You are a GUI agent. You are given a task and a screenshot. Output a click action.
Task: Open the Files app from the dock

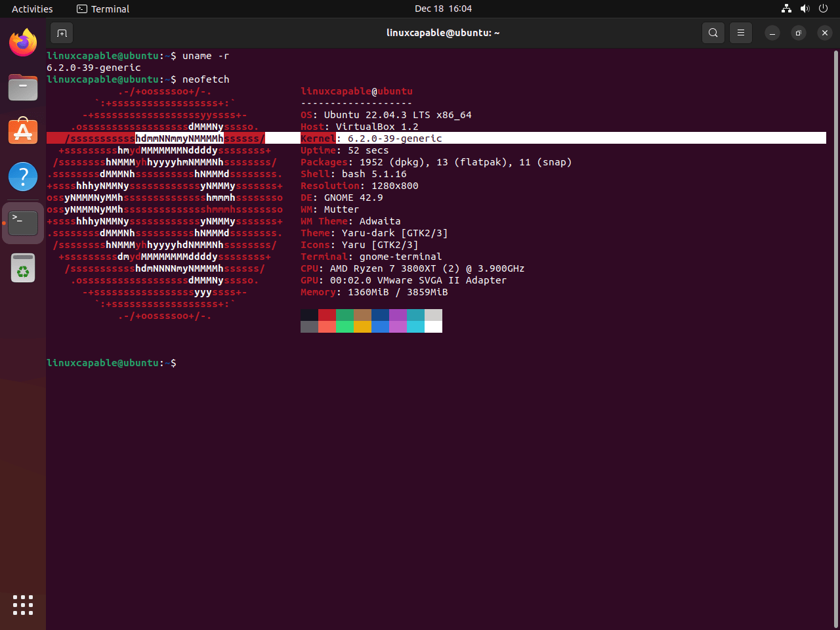click(x=23, y=87)
